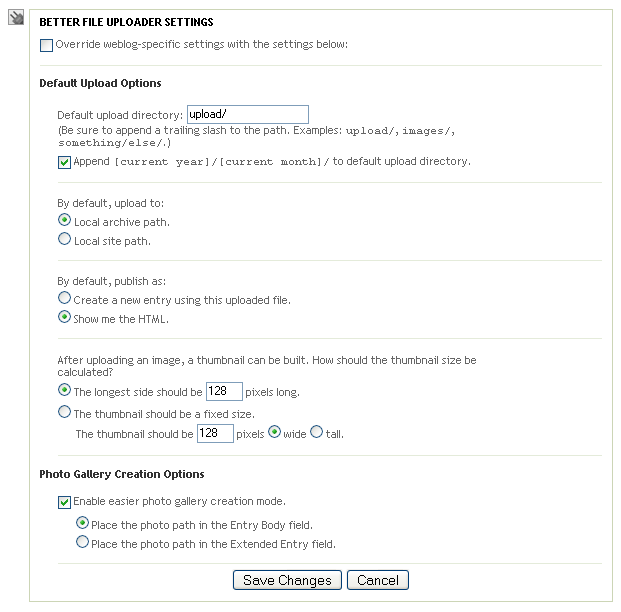Select longest side should be option
This screenshot has height=612, width=621.
(x=64, y=390)
